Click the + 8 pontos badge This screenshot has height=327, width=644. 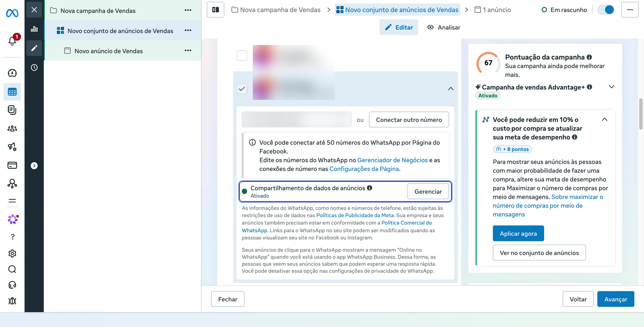coord(512,149)
